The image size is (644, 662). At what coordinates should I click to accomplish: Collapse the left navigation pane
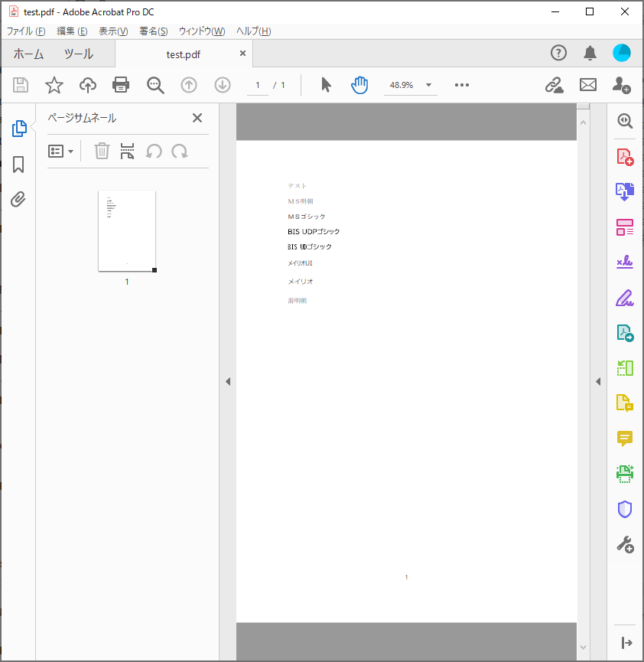(x=228, y=382)
